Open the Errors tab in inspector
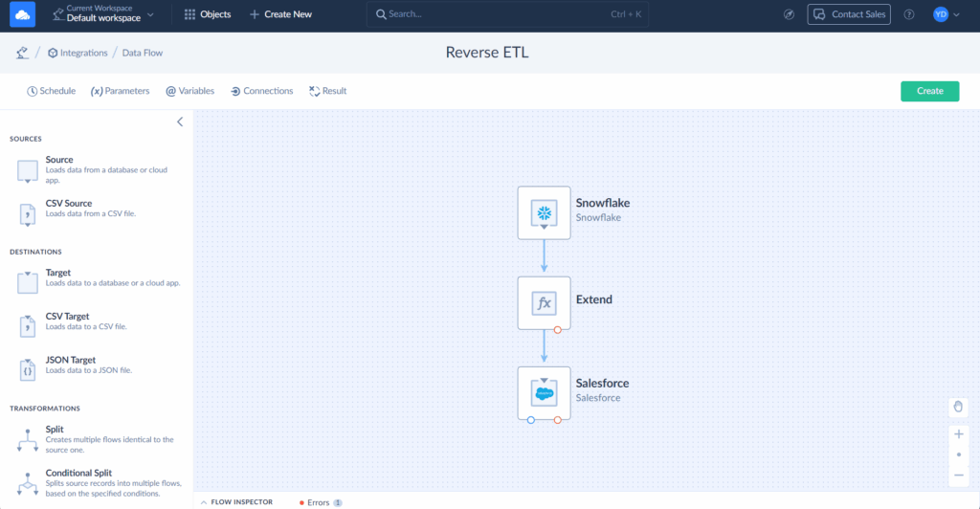The width and height of the screenshot is (980, 509). [x=321, y=502]
